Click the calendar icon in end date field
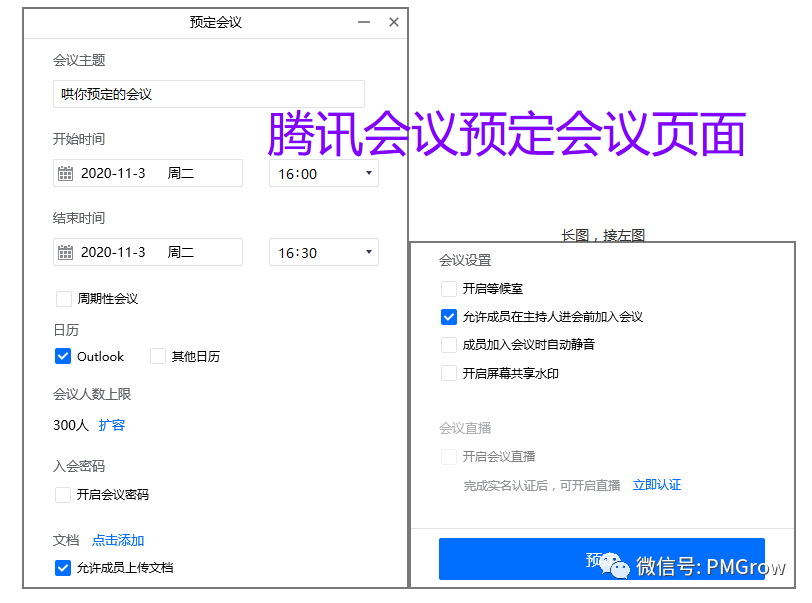Viewport: 812px width, 603px height. (65, 253)
